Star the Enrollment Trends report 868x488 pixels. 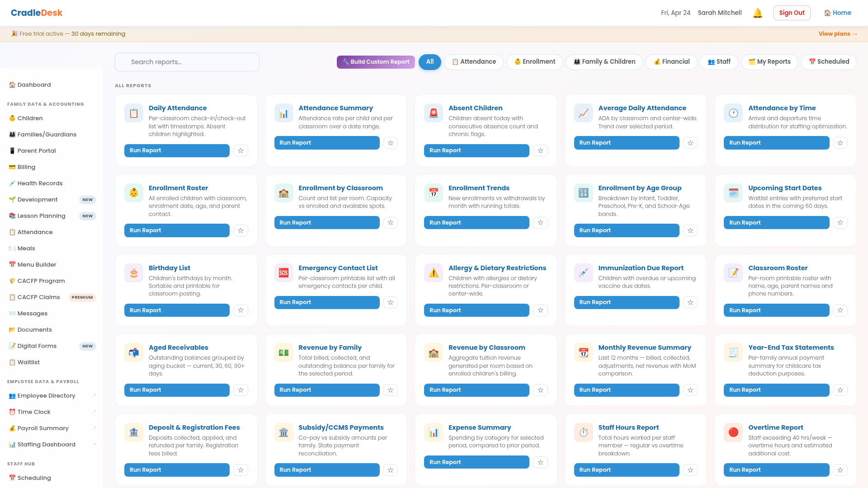pyautogui.click(x=540, y=223)
